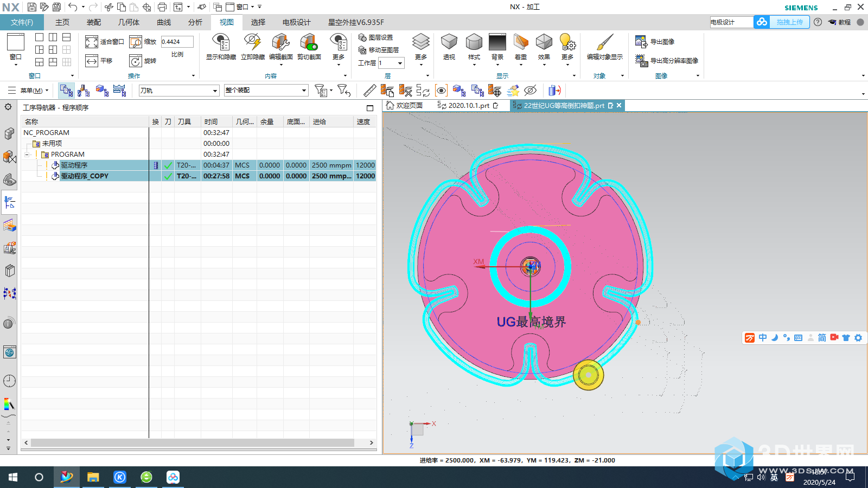Toggle full screen box in navigator header
Screen dimensions: 868x488
point(370,108)
